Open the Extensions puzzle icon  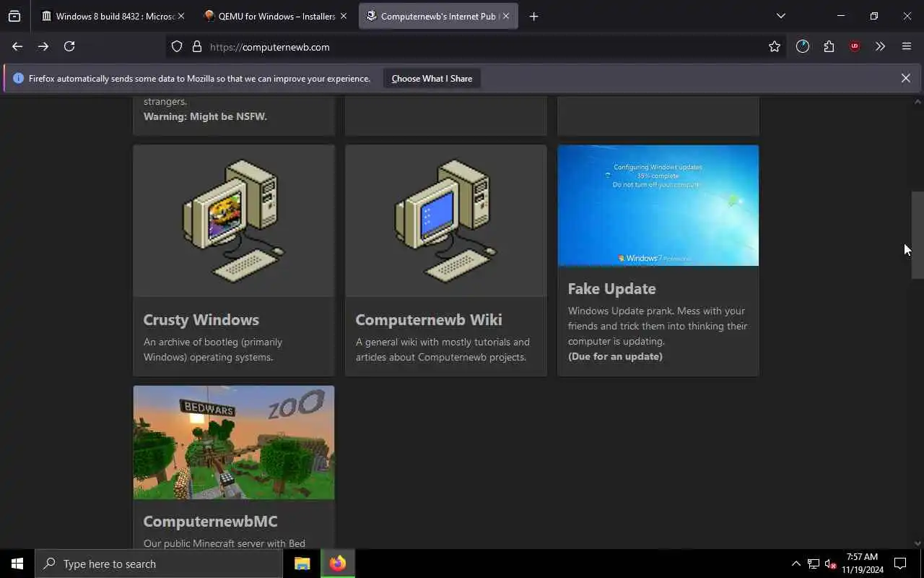tap(829, 46)
